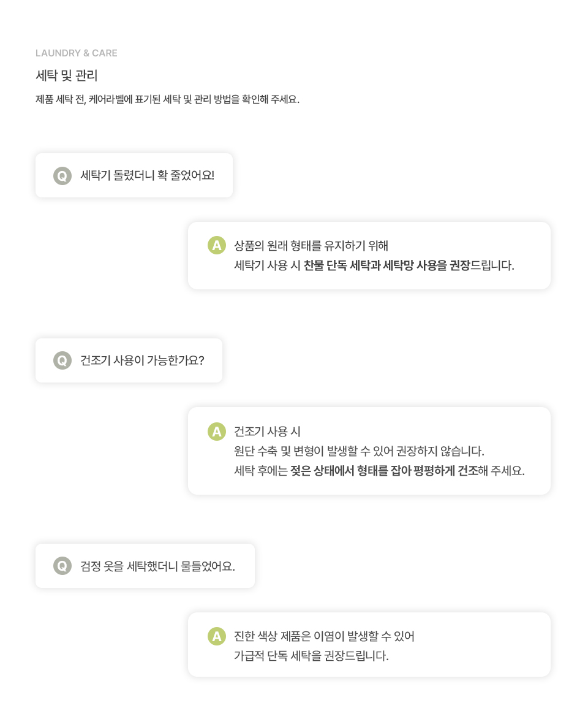The image size is (588, 727).
Task: Click the answer line 가급적 단독 세탁을 권장드립니다
Action: click(x=311, y=656)
